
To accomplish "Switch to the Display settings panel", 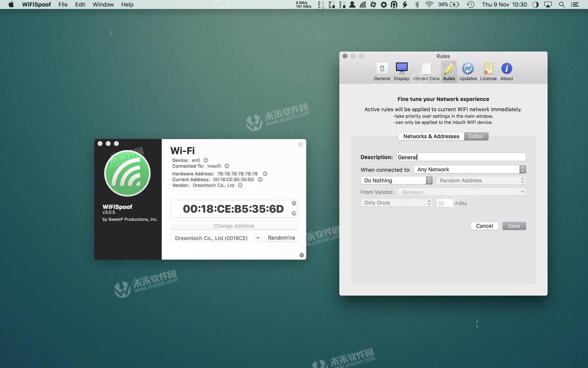I will (x=401, y=70).
